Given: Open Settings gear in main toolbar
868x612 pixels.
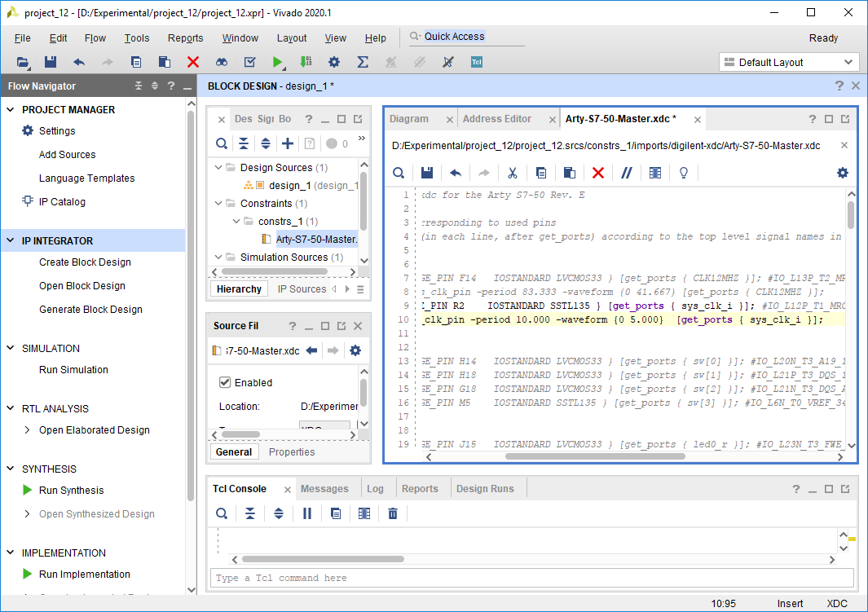Looking at the screenshot, I should [x=334, y=62].
